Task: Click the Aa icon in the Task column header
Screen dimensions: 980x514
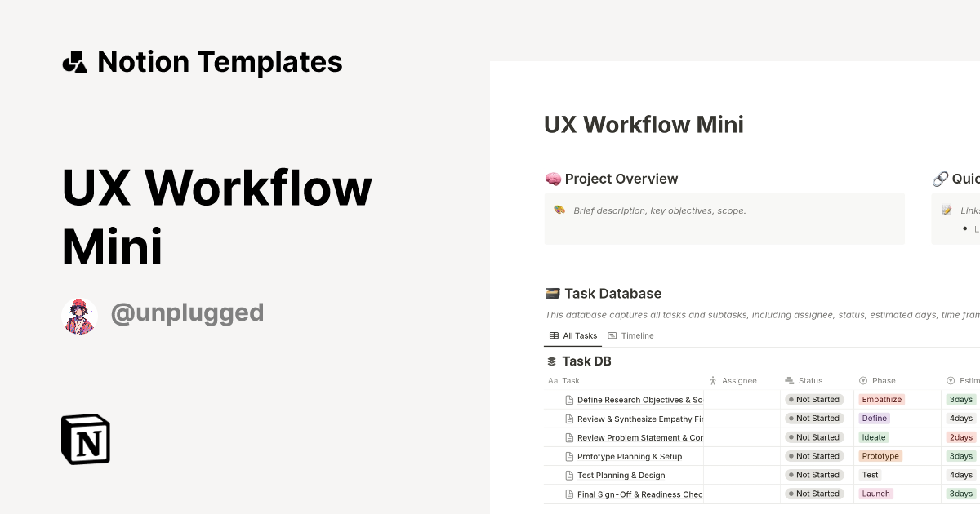Action: [x=553, y=380]
